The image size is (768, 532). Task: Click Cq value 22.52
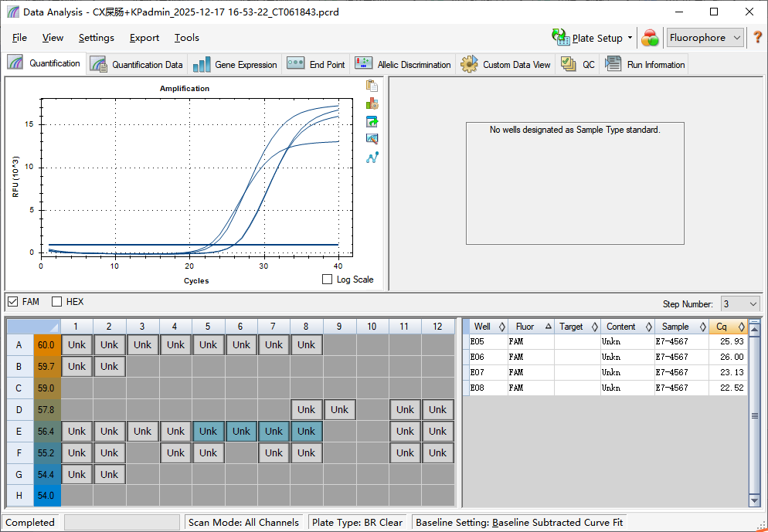pos(732,388)
